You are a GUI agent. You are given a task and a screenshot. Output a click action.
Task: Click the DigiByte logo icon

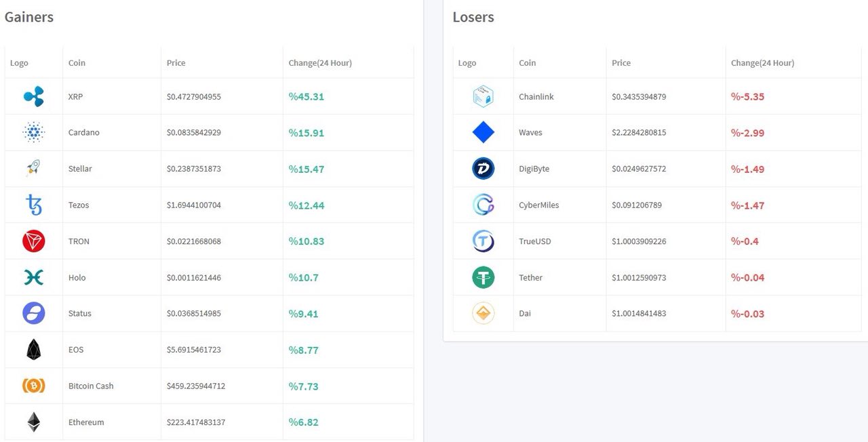point(484,169)
